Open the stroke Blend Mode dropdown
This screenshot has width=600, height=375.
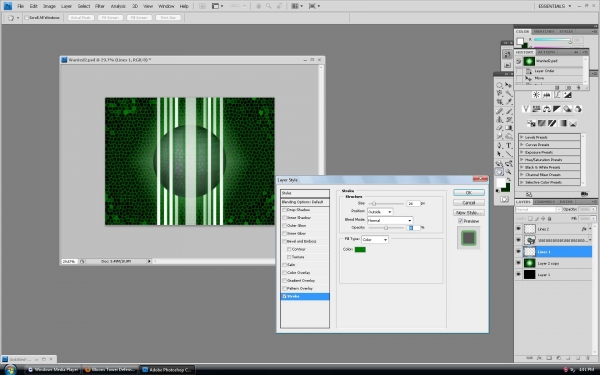(390, 220)
